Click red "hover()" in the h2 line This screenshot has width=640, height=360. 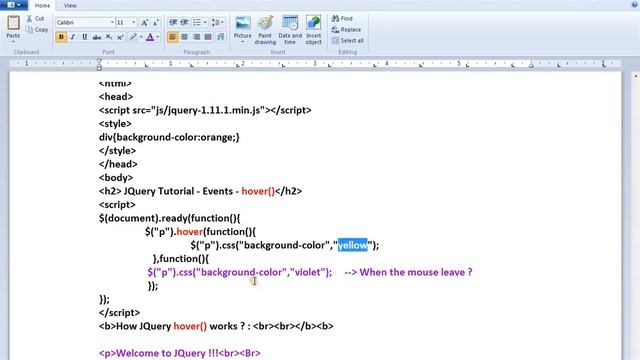click(x=258, y=191)
